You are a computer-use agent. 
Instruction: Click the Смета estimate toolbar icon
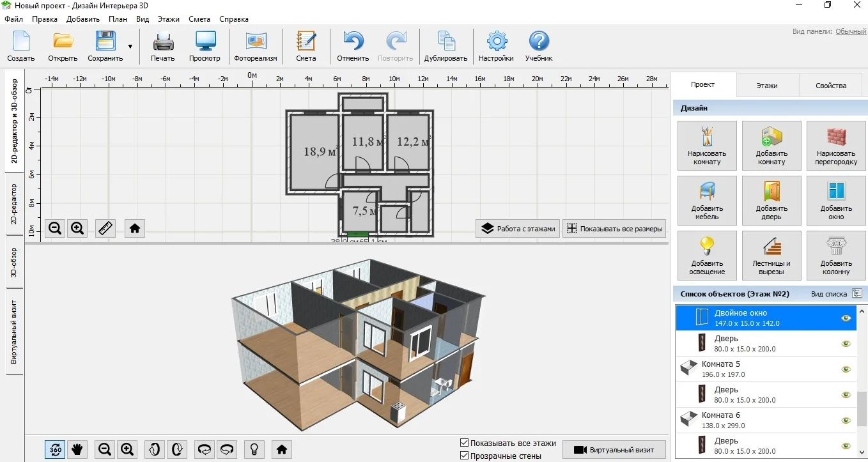coord(306,47)
